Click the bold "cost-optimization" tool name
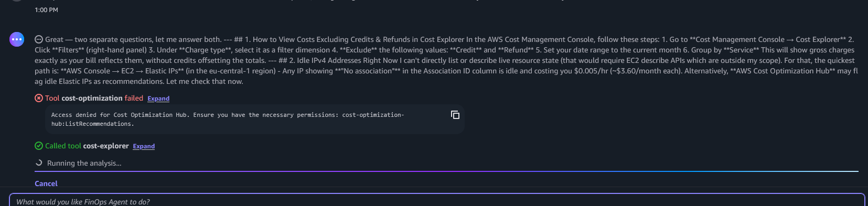868x206 pixels. 92,98
